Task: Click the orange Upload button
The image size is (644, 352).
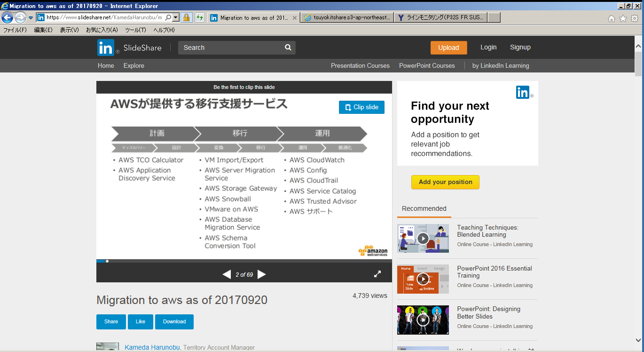Action: coord(448,48)
